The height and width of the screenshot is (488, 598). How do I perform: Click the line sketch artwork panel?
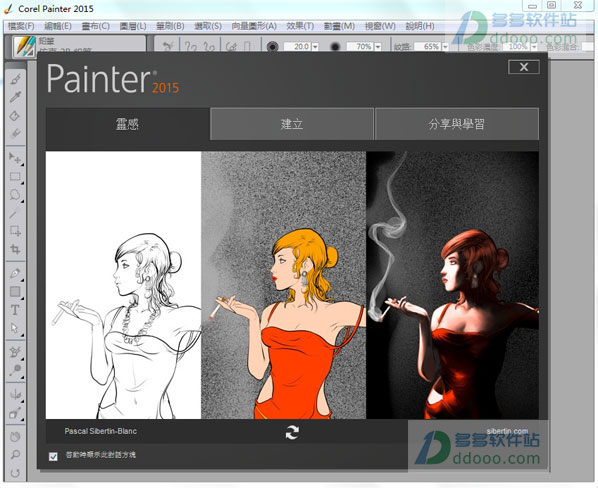click(x=123, y=285)
